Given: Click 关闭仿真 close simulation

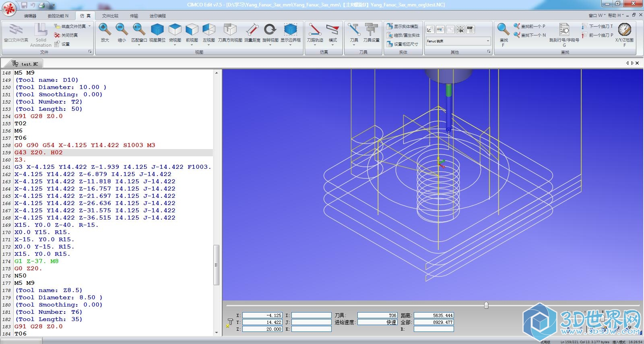Looking at the screenshot, I should coord(66,35).
